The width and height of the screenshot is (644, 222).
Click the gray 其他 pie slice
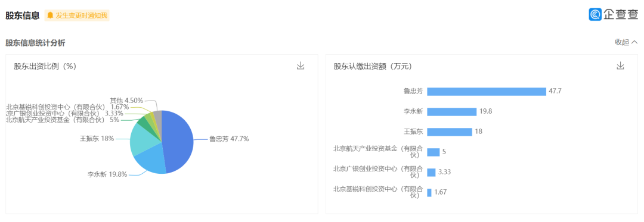[157, 117]
